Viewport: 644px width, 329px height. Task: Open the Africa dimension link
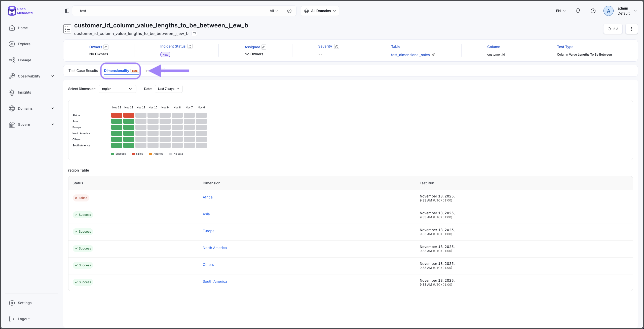207,197
